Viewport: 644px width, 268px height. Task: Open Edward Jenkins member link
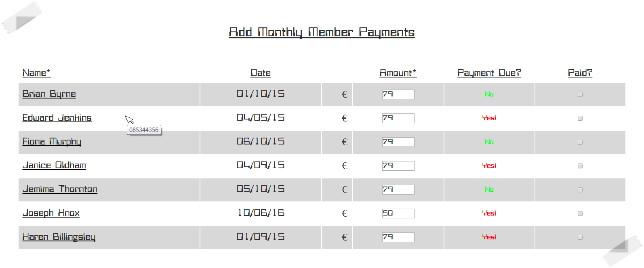tap(57, 118)
